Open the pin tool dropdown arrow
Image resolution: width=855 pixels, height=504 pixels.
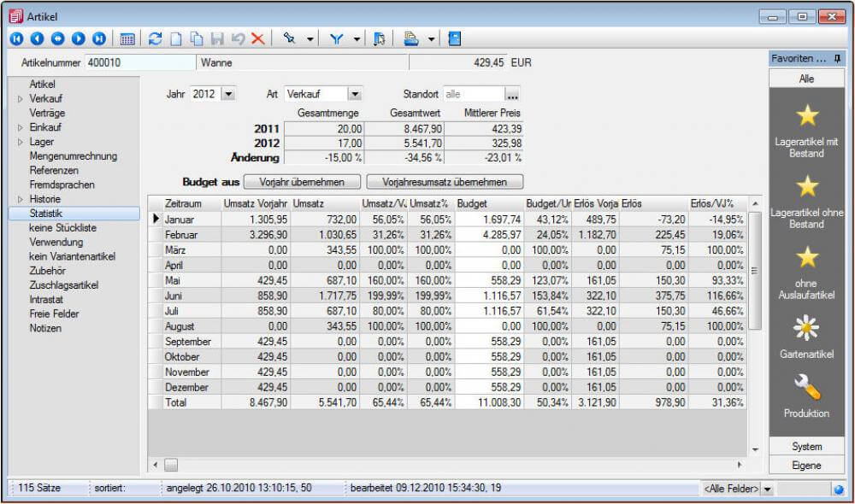310,39
